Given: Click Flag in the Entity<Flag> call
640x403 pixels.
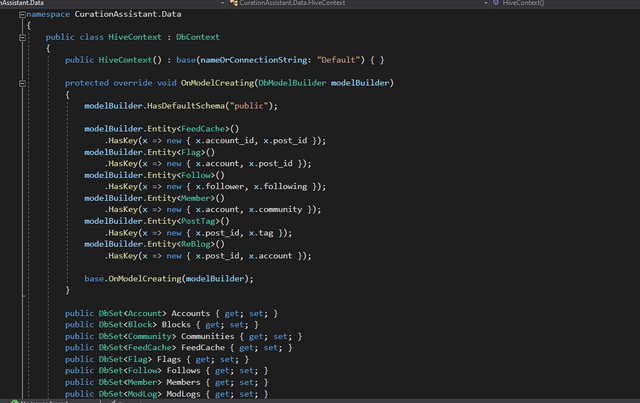Looking at the screenshot, I should (191, 152).
